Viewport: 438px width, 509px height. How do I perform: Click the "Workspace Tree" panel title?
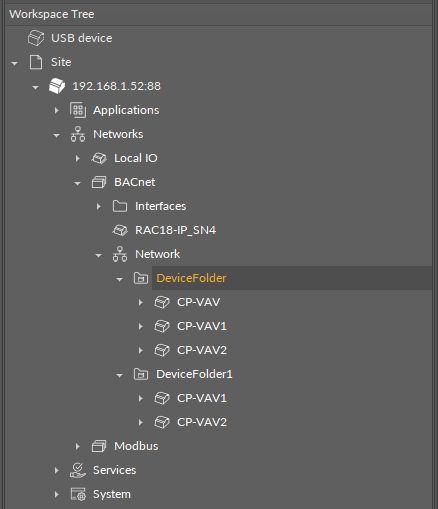[x=52, y=14]
